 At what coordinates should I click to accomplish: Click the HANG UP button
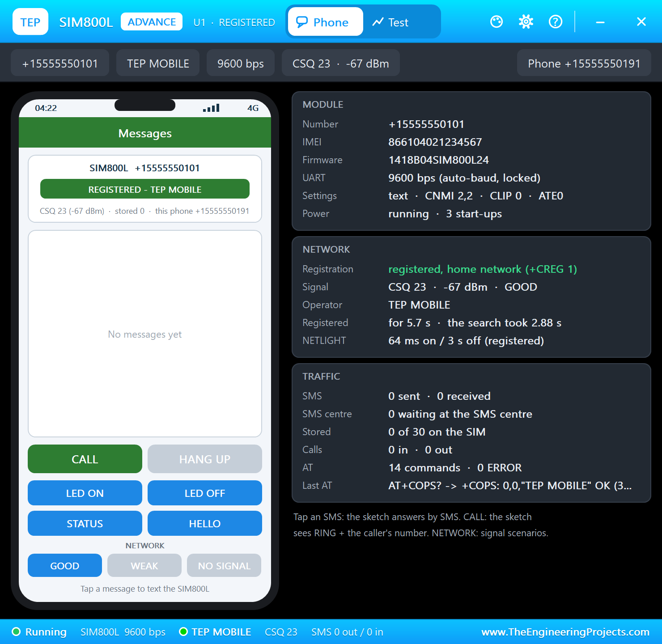pos(205,459)
